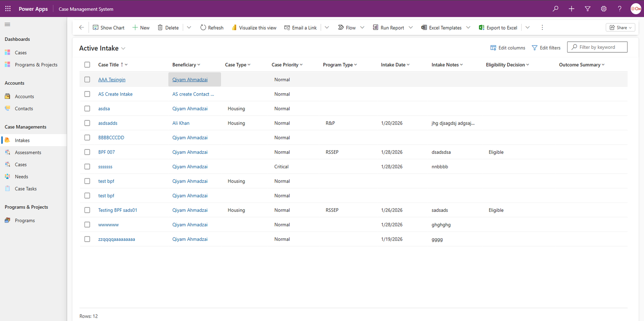Viewport: 644px width, 321px height.
Task: Open the Flow dropdown menu
Action: pyautogui.click(x=362, y=27)
